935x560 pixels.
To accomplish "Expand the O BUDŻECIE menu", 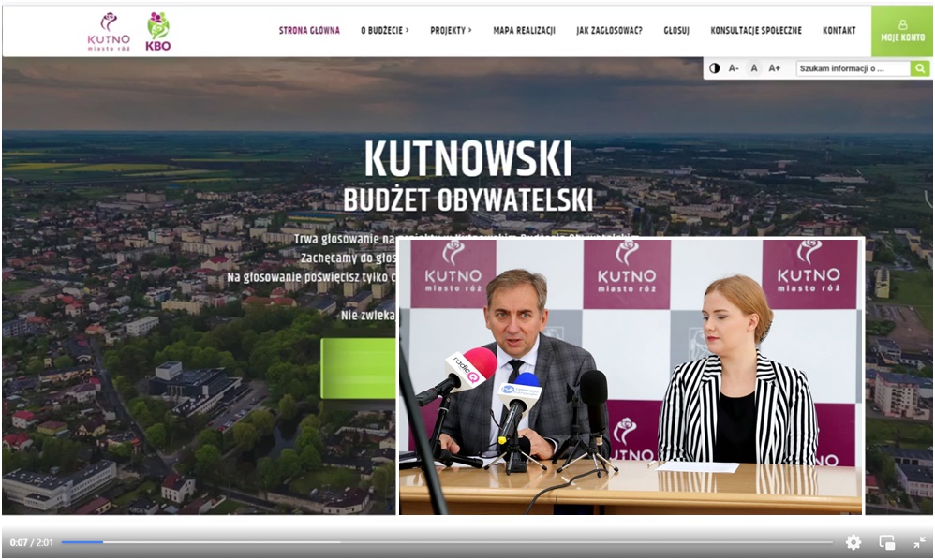I will click(x=385, y=31).
